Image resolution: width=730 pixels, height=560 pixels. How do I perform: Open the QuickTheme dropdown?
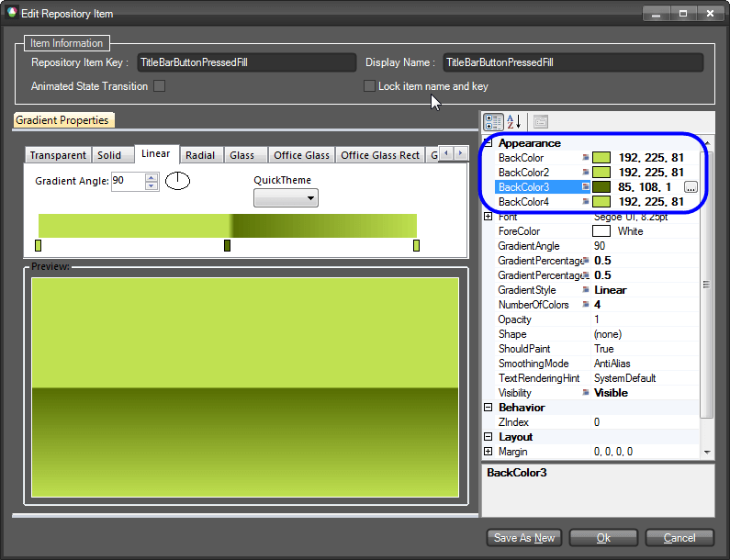coord(286,198)
